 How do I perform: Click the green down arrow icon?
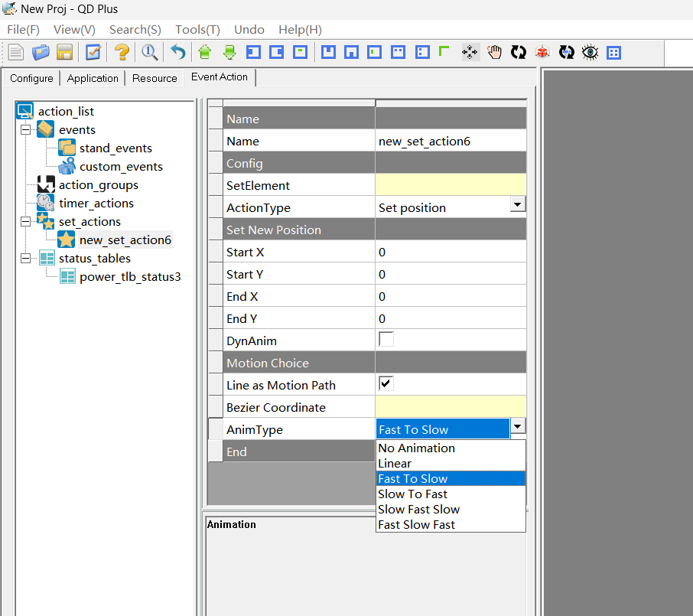coord(229,52)
